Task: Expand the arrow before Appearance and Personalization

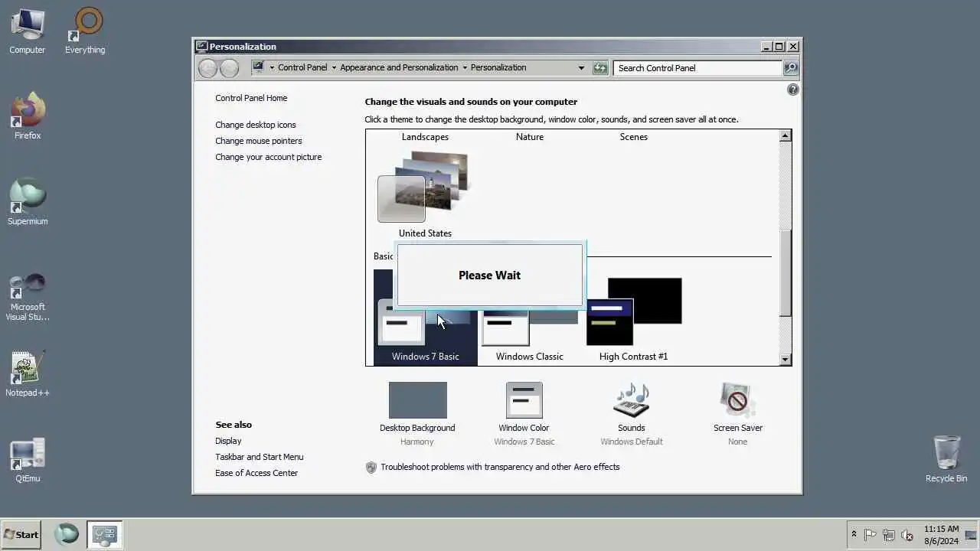Action: tap(335, 67)
